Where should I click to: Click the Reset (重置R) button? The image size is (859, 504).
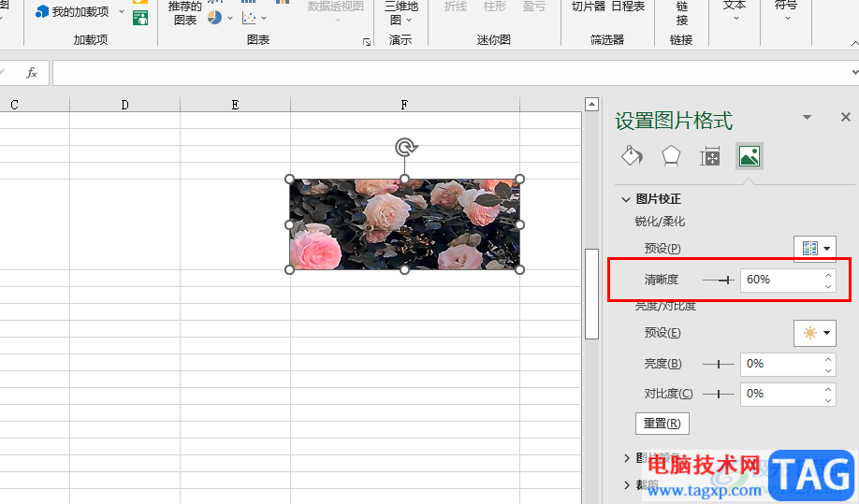(662, 424)
